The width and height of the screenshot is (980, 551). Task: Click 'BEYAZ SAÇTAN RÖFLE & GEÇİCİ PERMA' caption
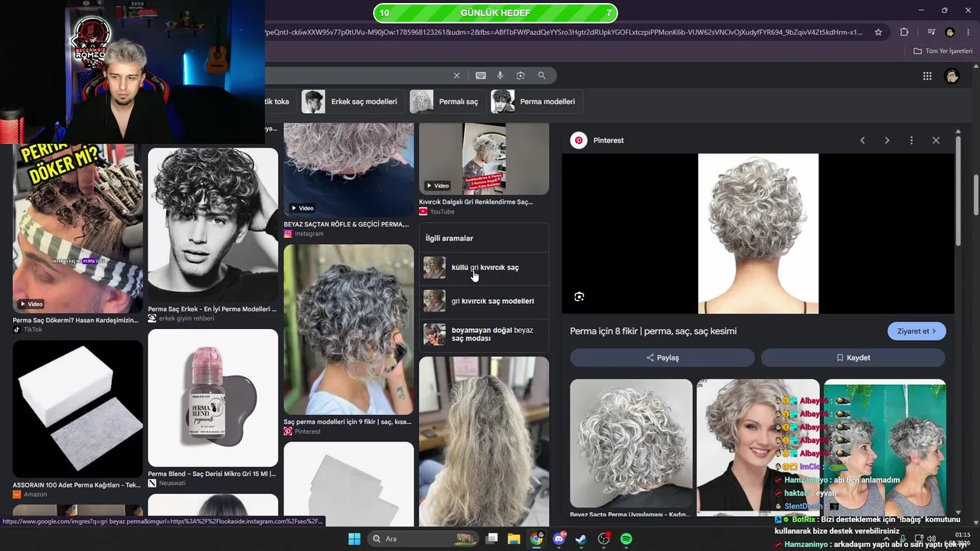(x=347, y=224)
